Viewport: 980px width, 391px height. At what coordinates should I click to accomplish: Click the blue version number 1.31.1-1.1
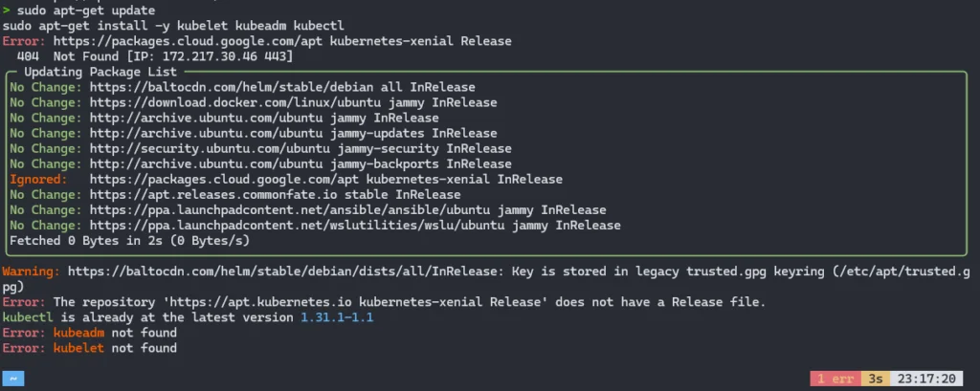point(337,317)
